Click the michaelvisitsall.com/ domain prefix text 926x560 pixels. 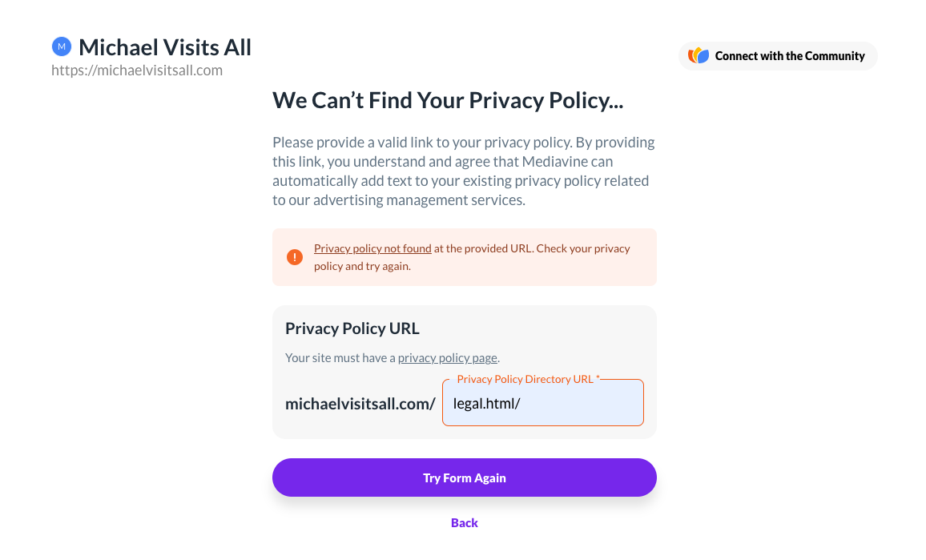tap(360, 404)
